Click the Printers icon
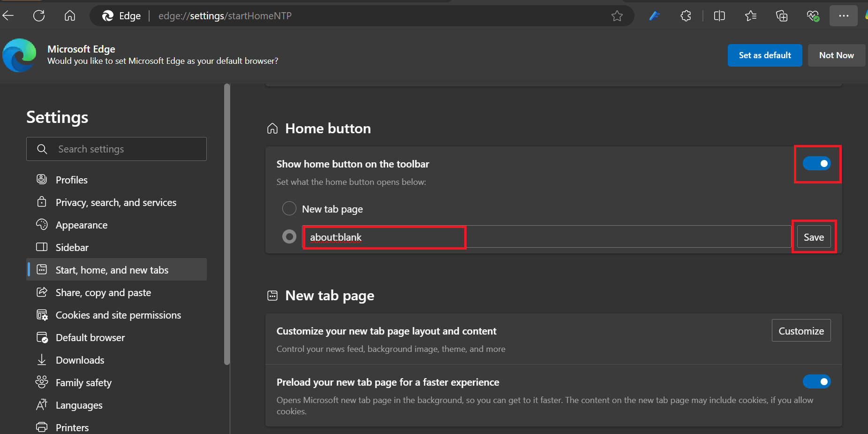 42,427
